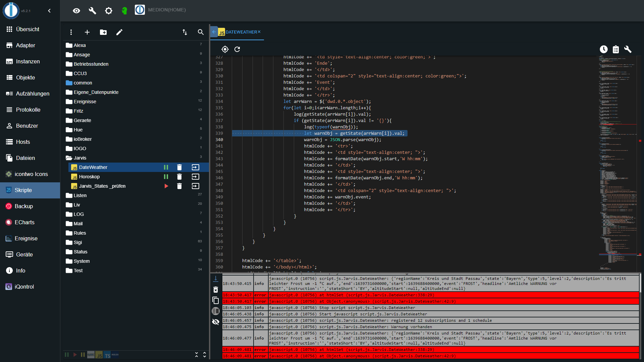Open the debug wrench icon in editor toolbar
The width and height of the screenshot is (644, 362).
click(x=628, y=49)
